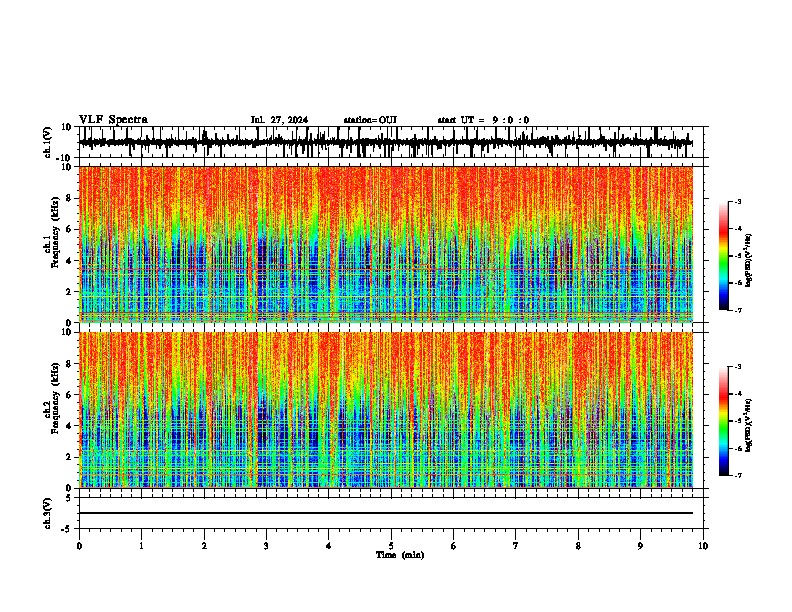Select the date label "Jul. 27, 2024"
The height and width of the screenshot is (612, 792).
pyautogui.click(x=279, y=120)
